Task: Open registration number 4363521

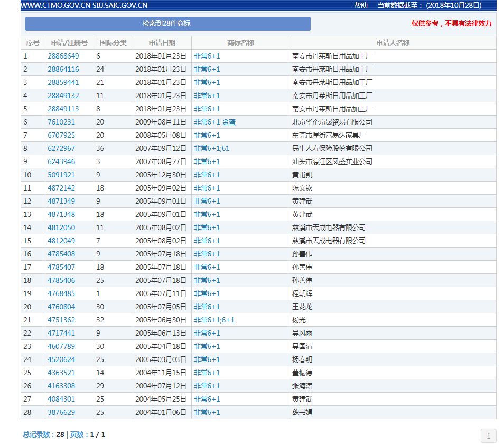Action: click(x=61, y=373)
